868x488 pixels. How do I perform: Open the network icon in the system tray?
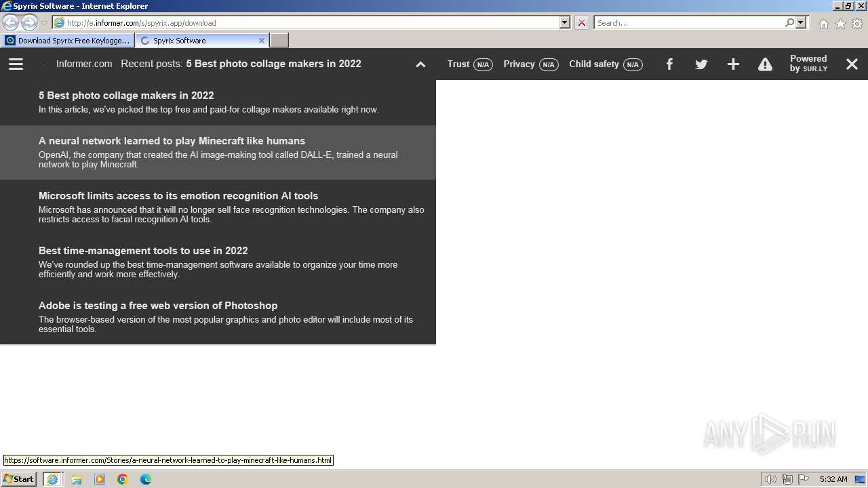[x=787, y=479]
